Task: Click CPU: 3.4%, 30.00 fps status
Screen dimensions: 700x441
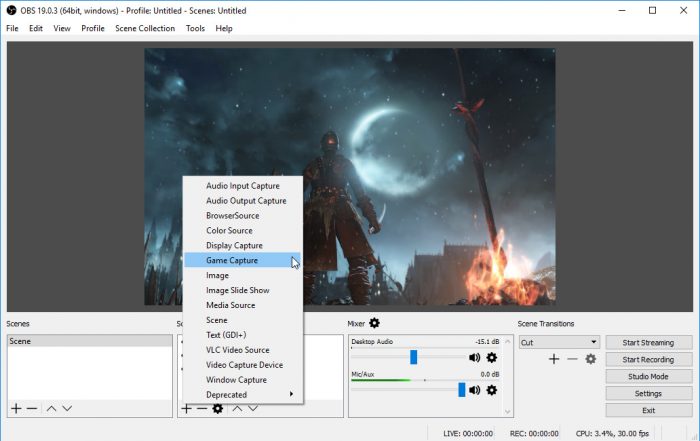Action: [612, 433]
